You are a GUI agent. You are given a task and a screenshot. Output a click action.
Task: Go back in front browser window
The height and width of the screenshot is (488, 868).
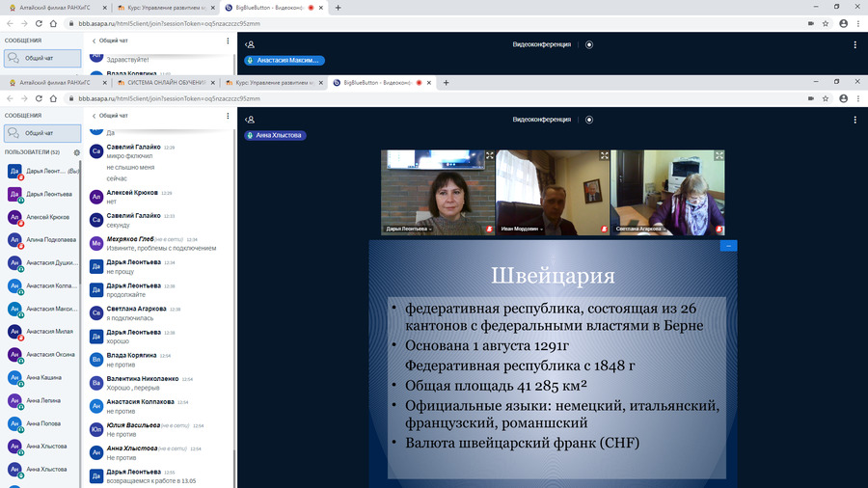(x=10, y=98)
